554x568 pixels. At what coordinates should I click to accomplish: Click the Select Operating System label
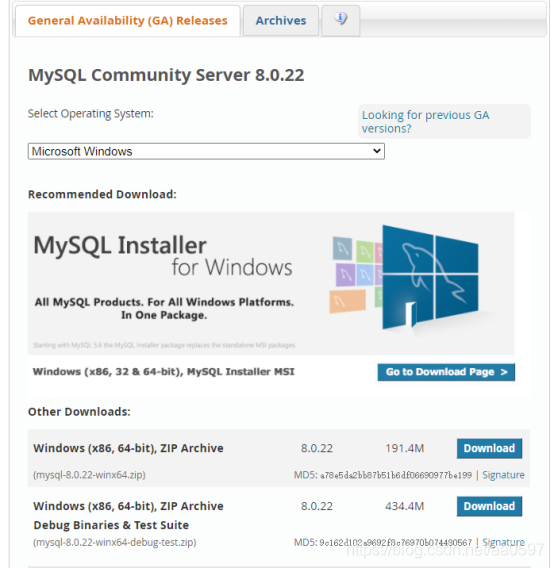[x=91, y=114]
